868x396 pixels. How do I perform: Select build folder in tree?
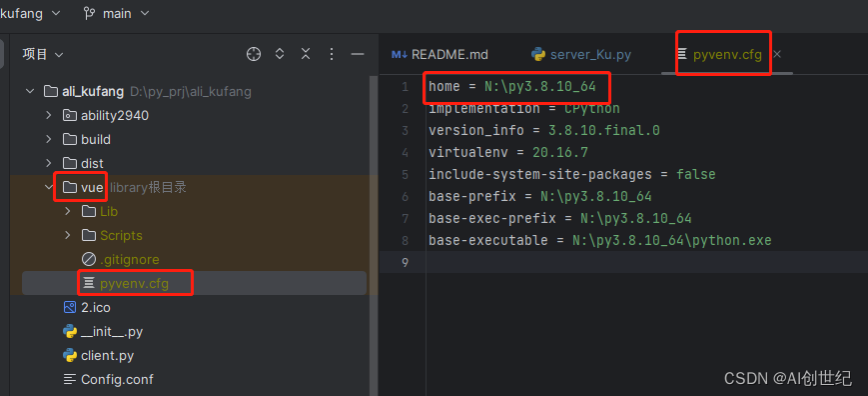96,139
